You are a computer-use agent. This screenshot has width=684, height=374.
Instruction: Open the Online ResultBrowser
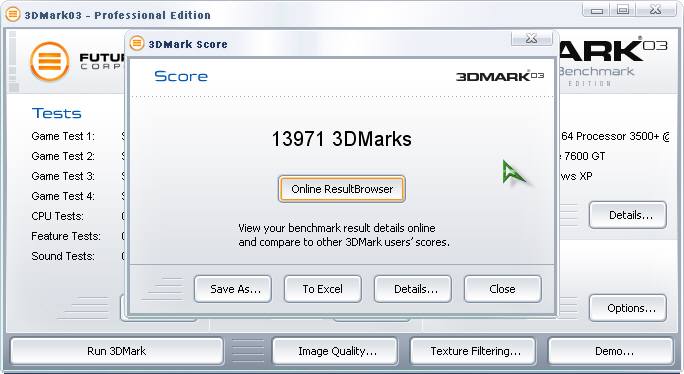click(342, 189)
